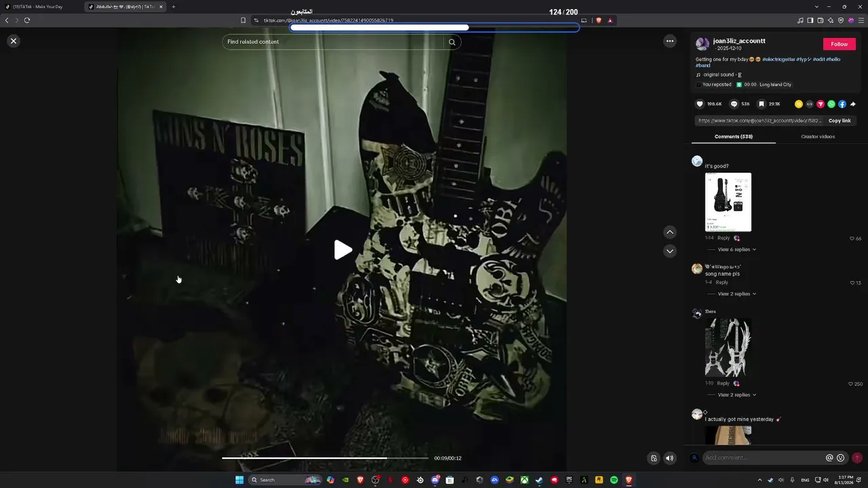
Task: Open the browser tab search dropdown
Action: pos(816,7)
